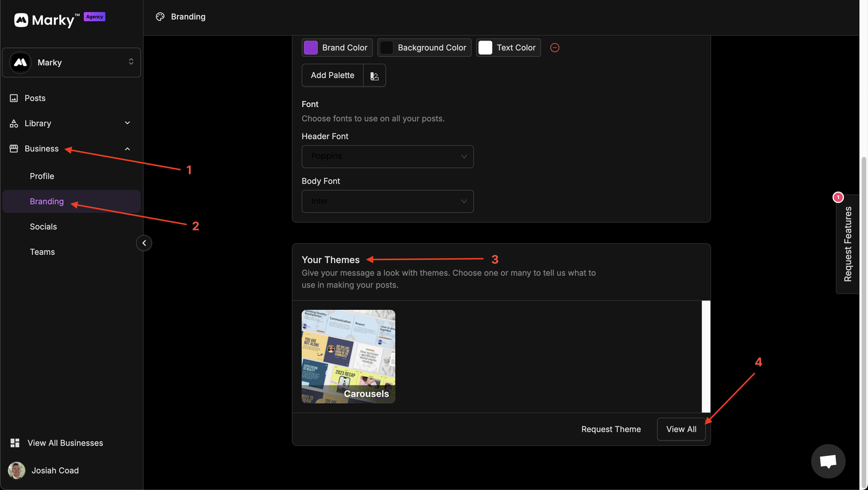
Task: Pick the purple Brand Color swatch
Action: tap(311, 48)
